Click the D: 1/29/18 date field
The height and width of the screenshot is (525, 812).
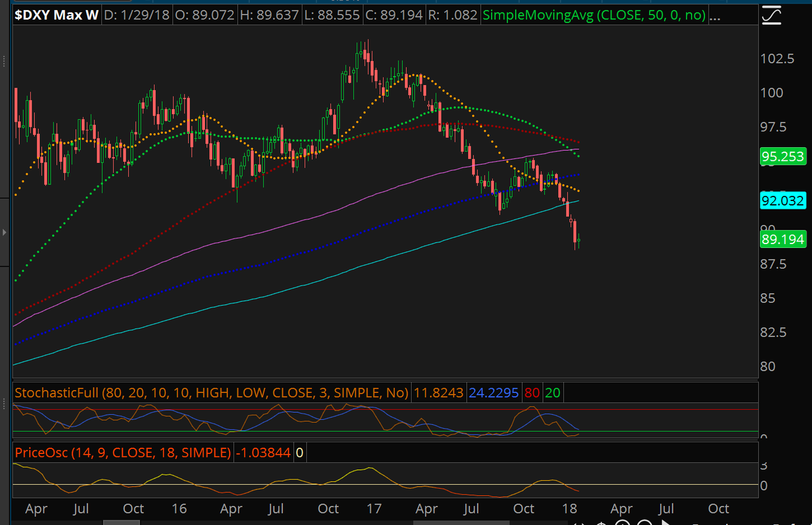136,15
